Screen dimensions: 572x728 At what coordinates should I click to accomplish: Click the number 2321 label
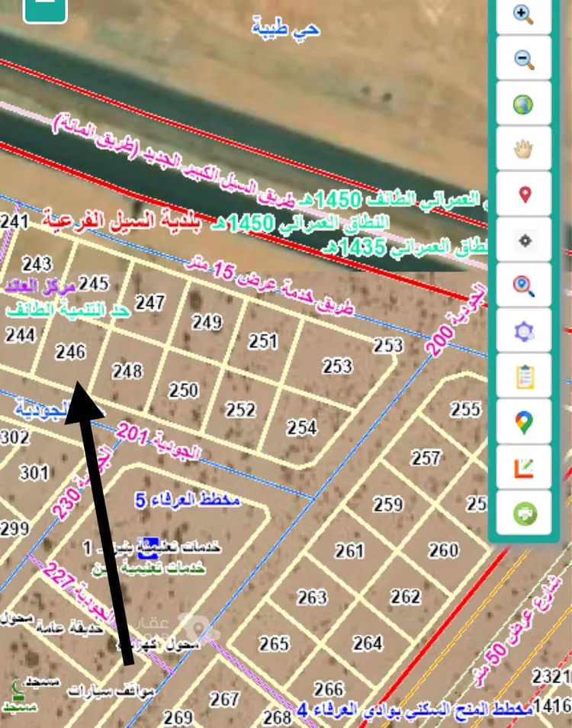pos(551,676)
